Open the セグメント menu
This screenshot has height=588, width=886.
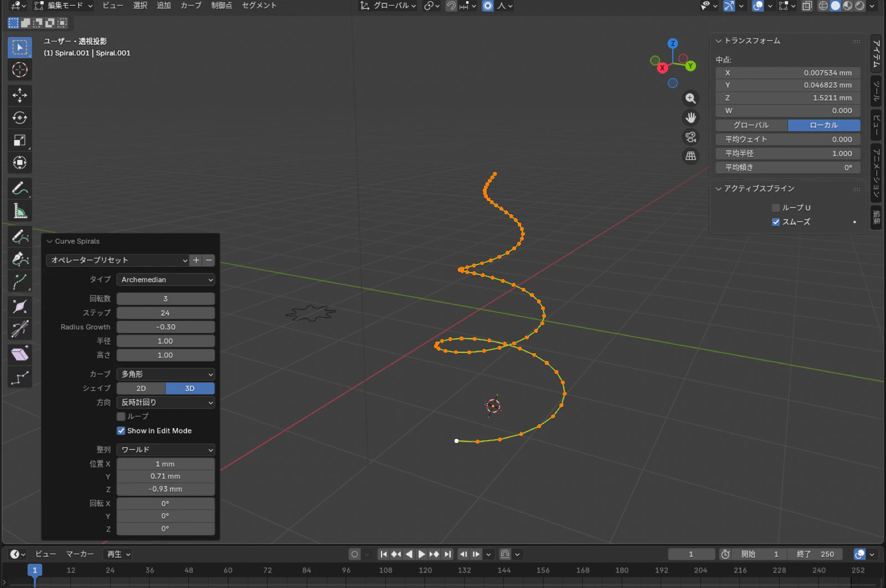coord(259,6)
